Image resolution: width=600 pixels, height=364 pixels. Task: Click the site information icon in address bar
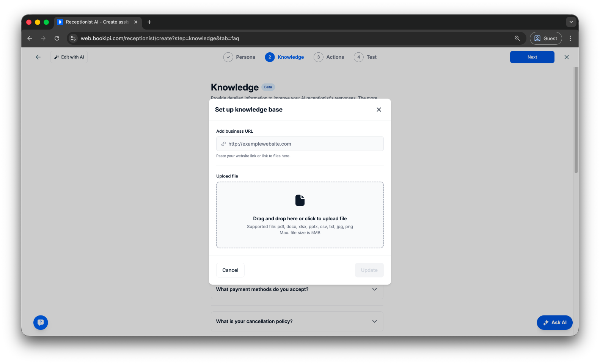73,38
